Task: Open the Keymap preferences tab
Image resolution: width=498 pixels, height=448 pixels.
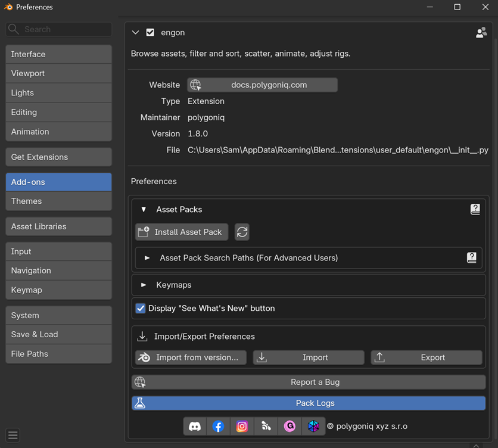Action: click(59, 290)
